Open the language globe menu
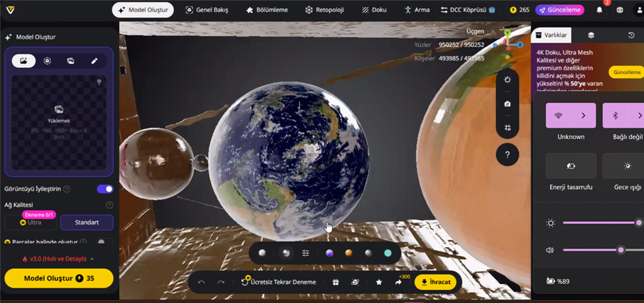Image resolution: width=644 pixels, height=303 pixels. pos(620,10)
